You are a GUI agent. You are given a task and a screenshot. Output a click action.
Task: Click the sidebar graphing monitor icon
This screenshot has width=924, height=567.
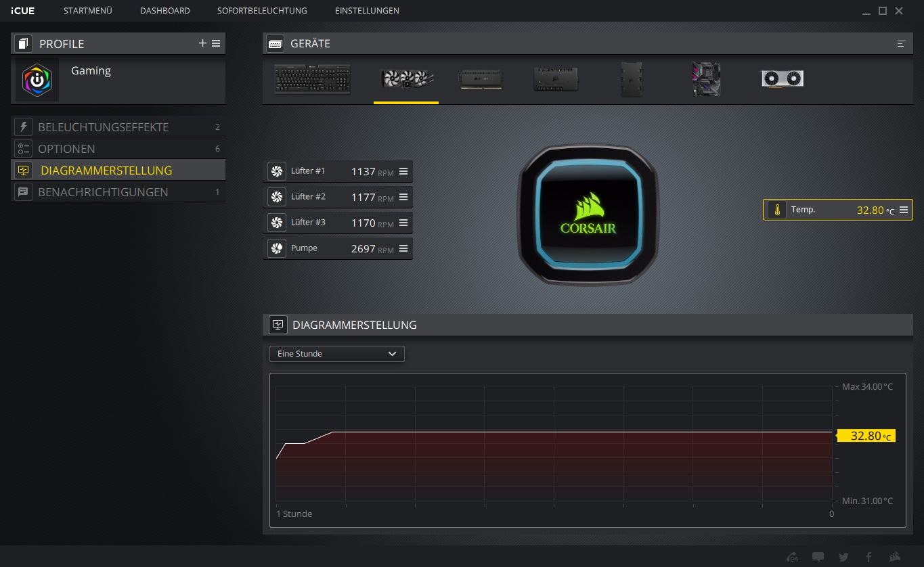23,171
